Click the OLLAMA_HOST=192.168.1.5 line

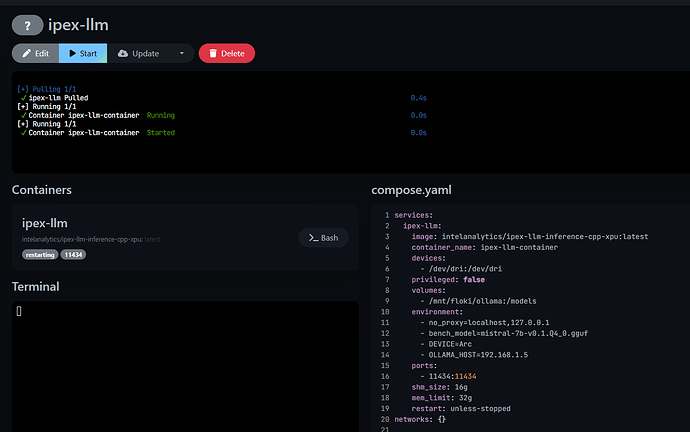coord(474,355)
